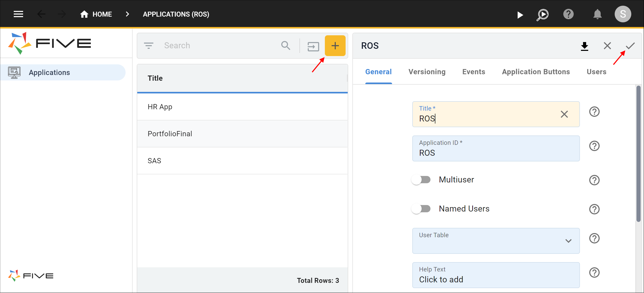The height and width of the screenshot is (293, 644).
Task: Click the HOME breadcrumb
Action: (x=96, y=14)
